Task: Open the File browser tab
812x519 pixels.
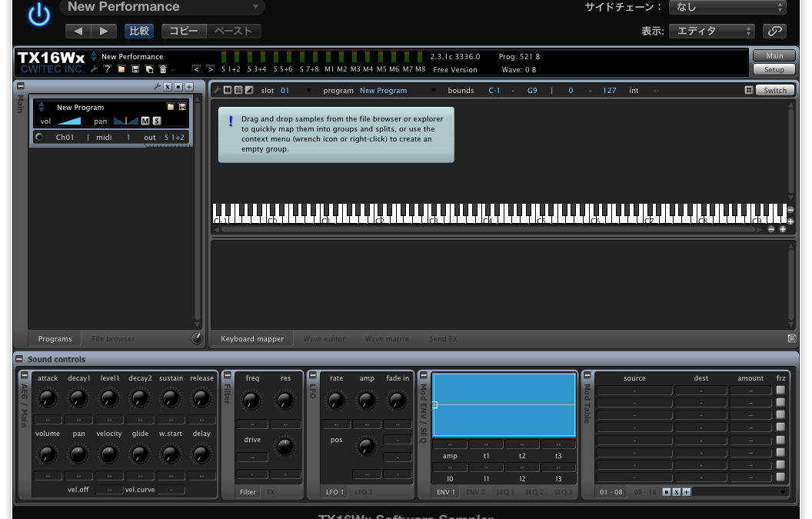Action: pos(113,338)
